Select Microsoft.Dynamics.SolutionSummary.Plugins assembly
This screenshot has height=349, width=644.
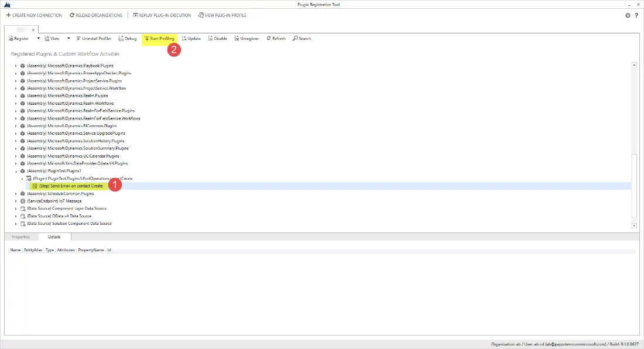click(x=78, y=148)
